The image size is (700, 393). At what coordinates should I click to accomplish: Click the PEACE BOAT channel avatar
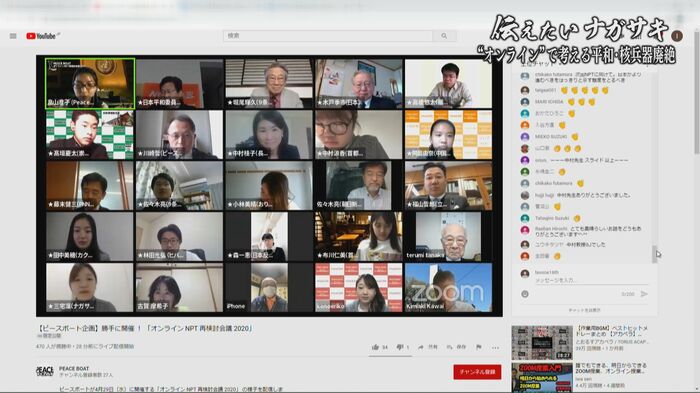45,371
